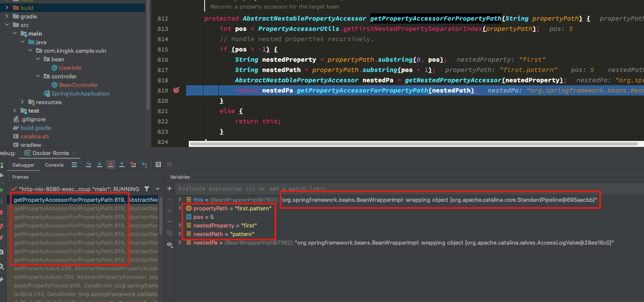Open View Breakpoints in the debug sidebar
Screen dimensions: 644x302
(1, 226)
